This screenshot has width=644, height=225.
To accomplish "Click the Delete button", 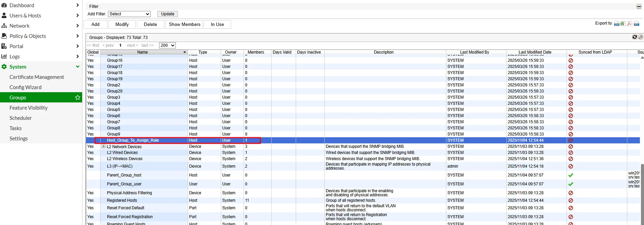I will pyautogui.click(x=150, y=24).
